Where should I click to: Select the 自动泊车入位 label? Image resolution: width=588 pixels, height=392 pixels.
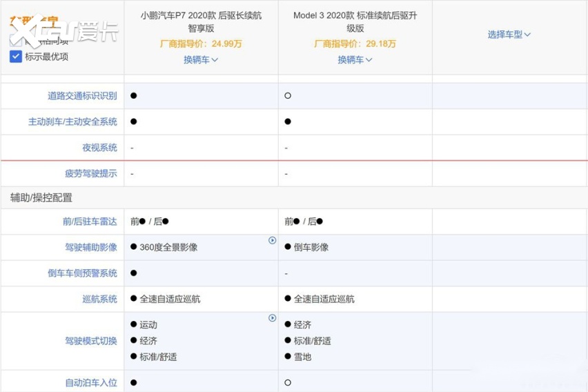(90, 382)
